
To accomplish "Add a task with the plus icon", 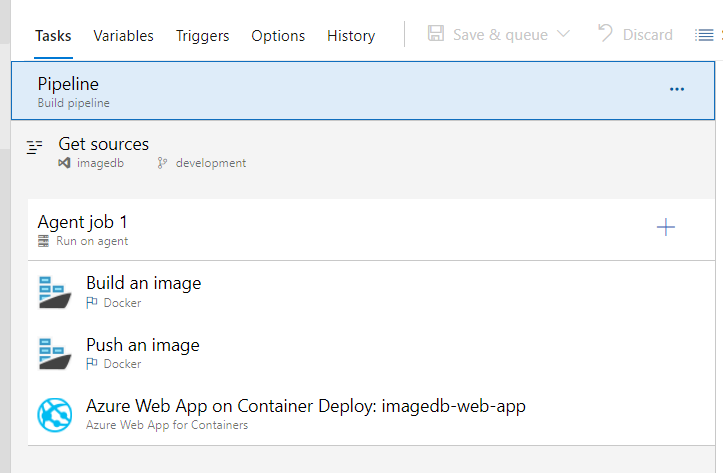I will tap(666, 228).
